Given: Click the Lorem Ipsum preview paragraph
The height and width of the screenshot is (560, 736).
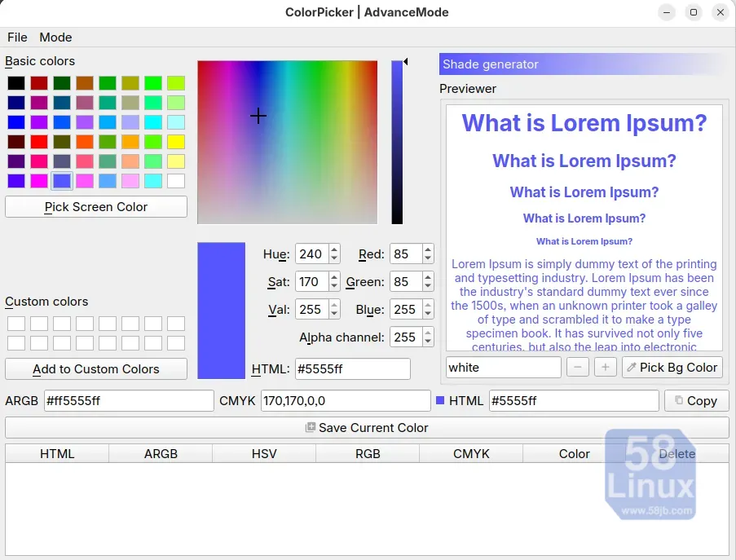Looking at the screenshot, I should [x=584, y=305].
